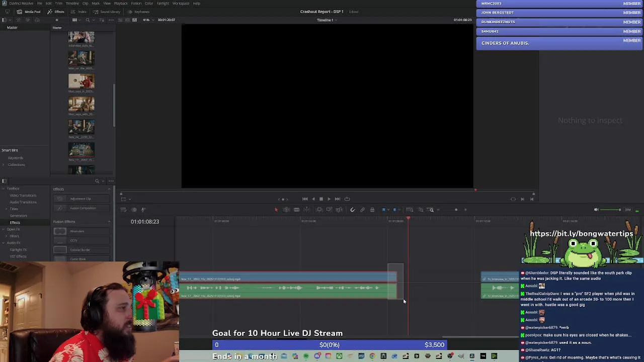Screen dimensions: 644x362
Task: Toggle linked selection chain icon
Action: pyautogui.click(x=362, y=210)
